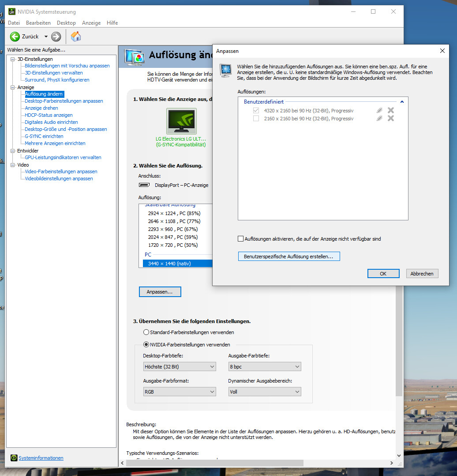
Task: Check Auflösungen aktivieren, die nicht verfügbar sind
Action: point(241,239)
